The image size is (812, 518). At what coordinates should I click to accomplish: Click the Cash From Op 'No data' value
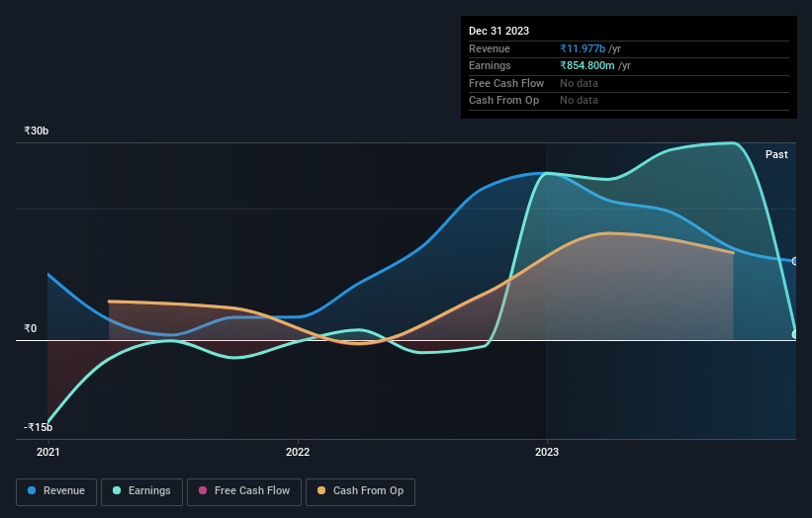tap(579, 101)
